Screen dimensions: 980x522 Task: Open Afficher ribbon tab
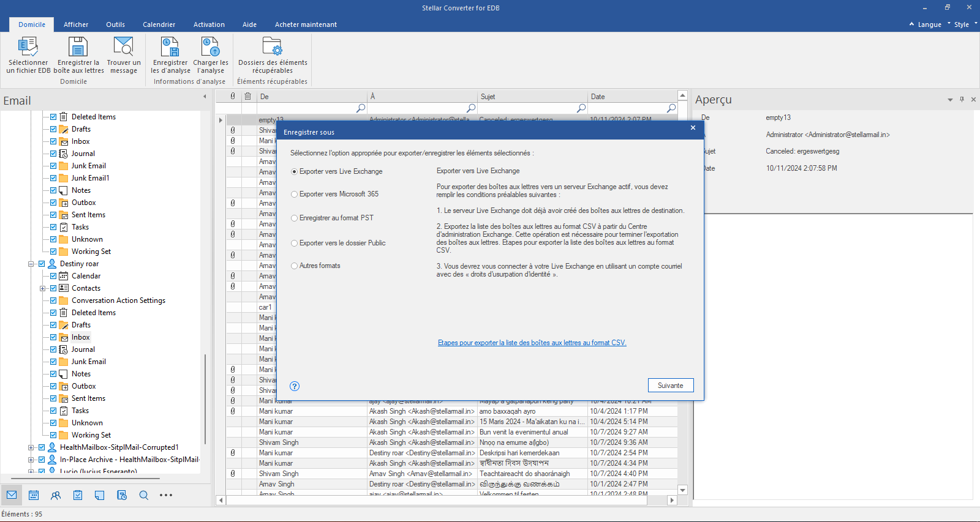point(76,24)
